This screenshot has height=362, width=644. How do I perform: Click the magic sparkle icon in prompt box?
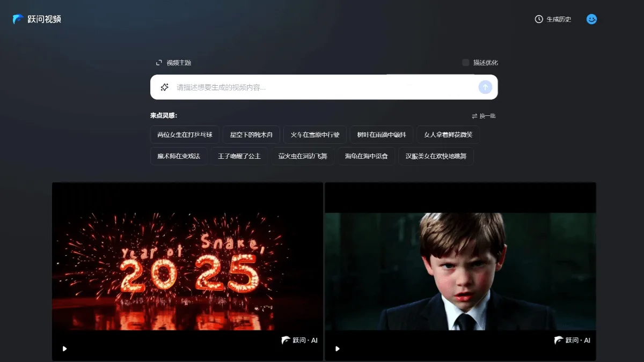click(x=165, y=87)
